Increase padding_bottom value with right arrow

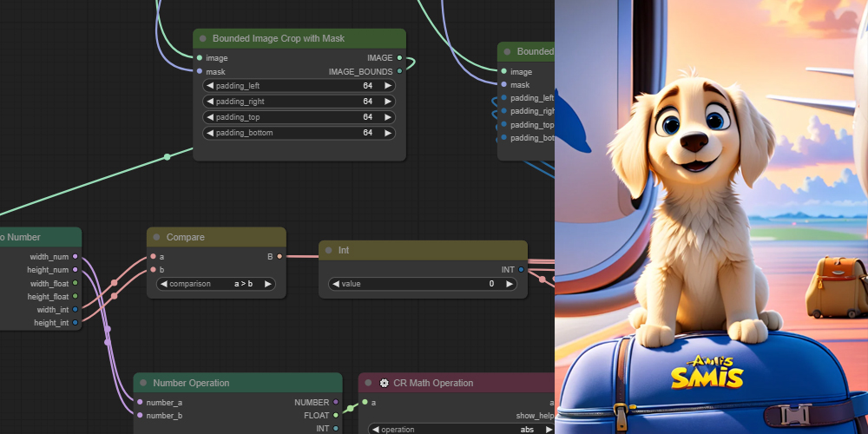point(388,133)
